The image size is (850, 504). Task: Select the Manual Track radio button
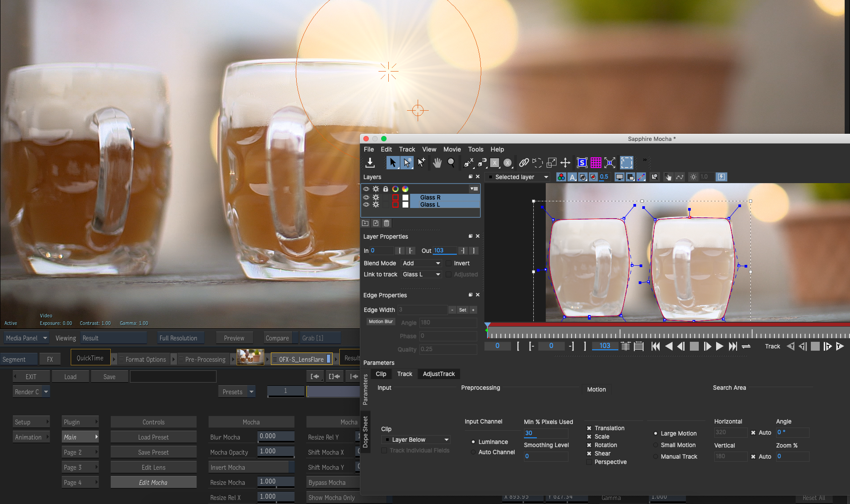coord(656,456)
